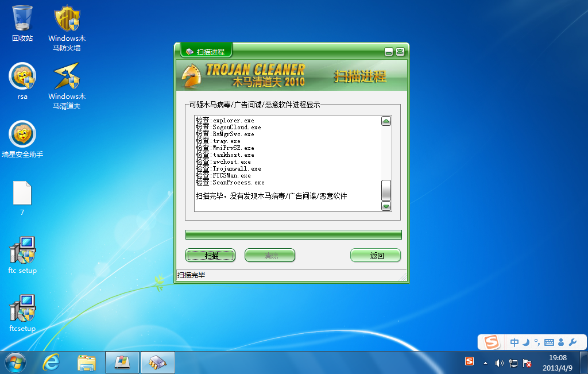Open the taskbar clock showing 19:08
Viewport: 588px width, 374px height.
[558, 363]
